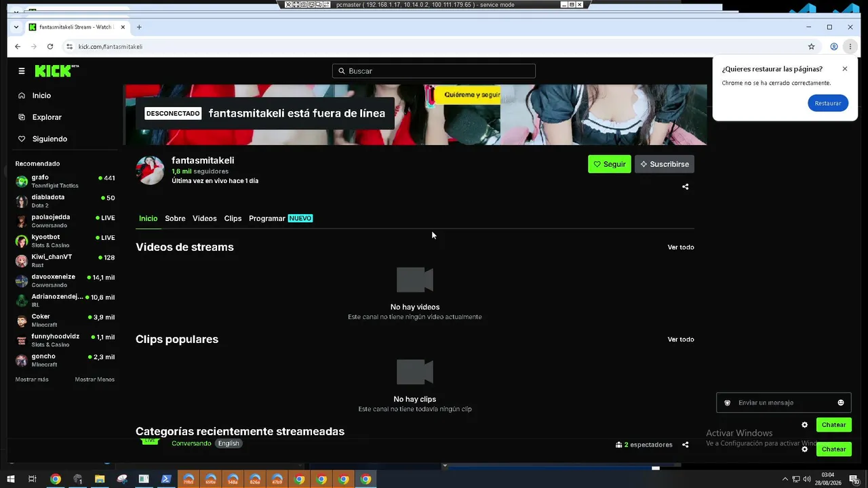Open Windows Task View
Screen dimensions: 868x488
coord(33,479)
